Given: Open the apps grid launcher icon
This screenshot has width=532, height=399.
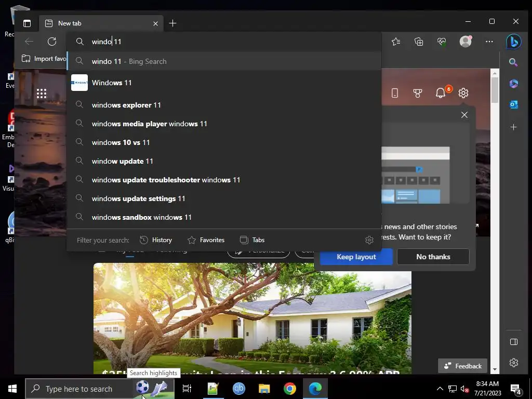Looking at the screenshot, I should tap(42, 94).
